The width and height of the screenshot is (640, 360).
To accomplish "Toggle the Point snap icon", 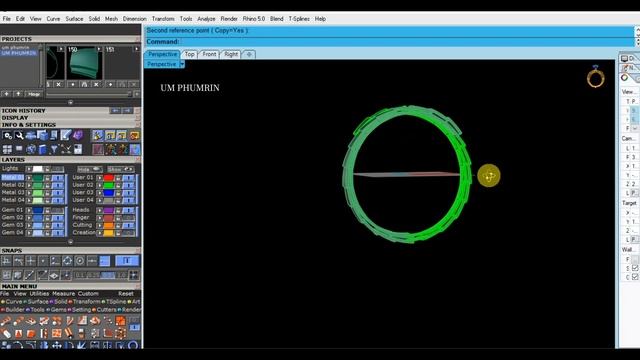I will (43, 260).
